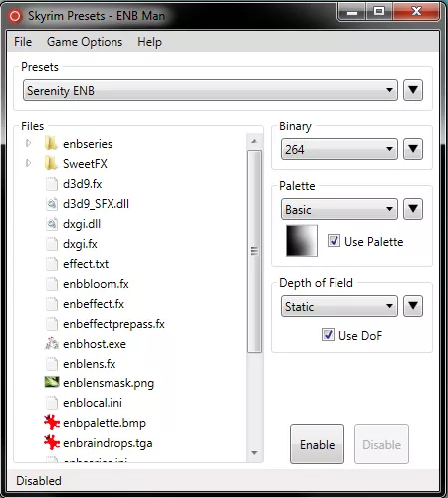The height and width of the screenshot is (498, 448).
Task: Minimize the ENB Man window
Action: [352, 12]
